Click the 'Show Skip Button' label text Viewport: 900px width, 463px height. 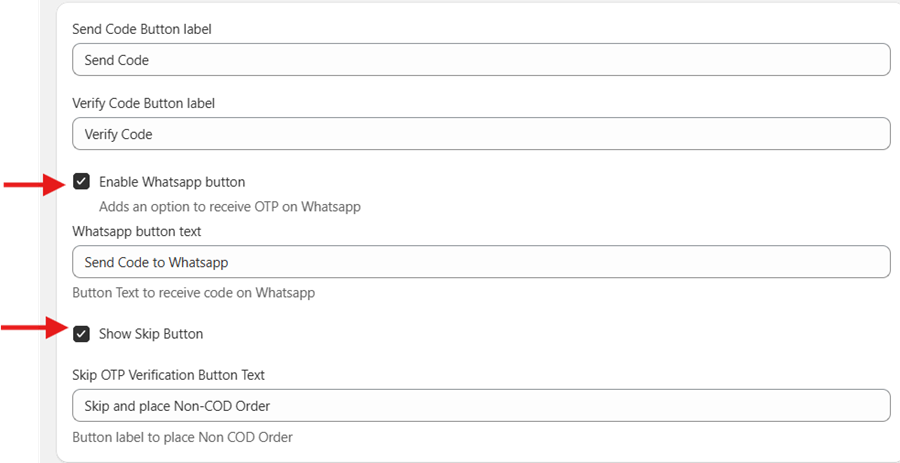150,334
